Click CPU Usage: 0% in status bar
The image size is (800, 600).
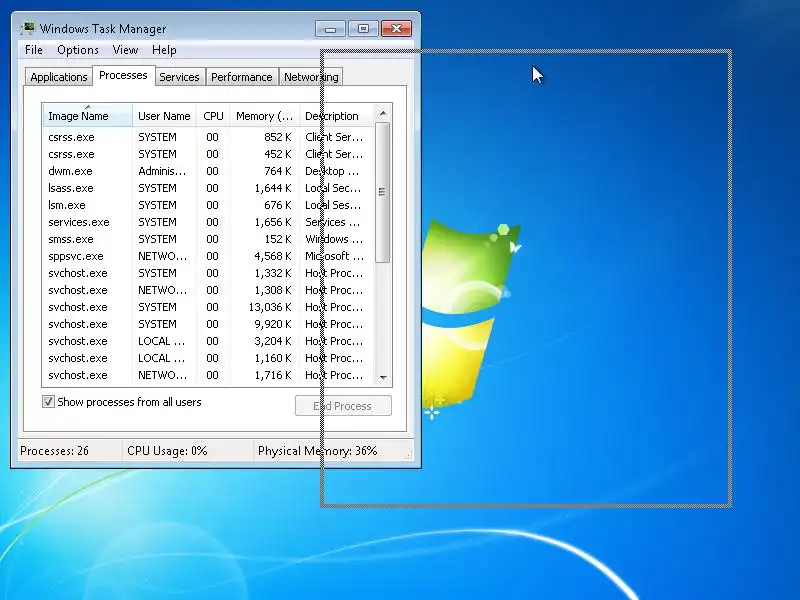[167, 451]
